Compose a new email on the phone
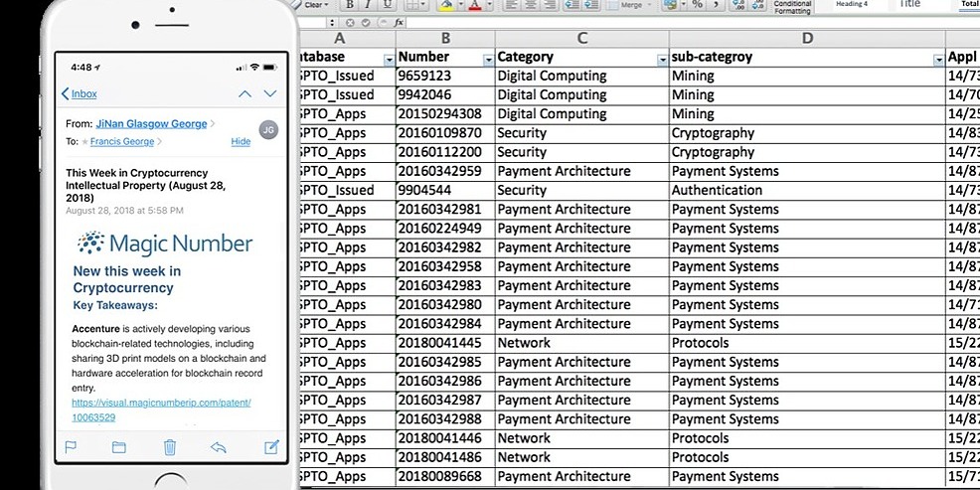 (271, 447)
